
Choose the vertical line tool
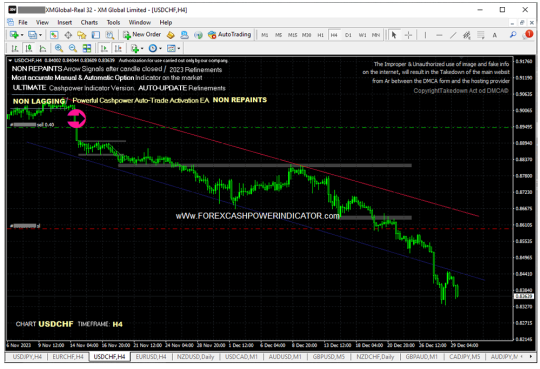point(425,35)
